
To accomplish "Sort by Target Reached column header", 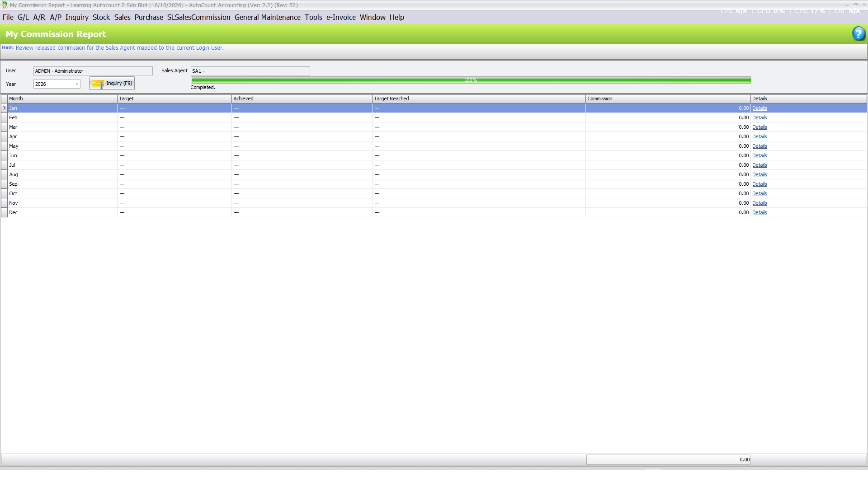I will (479, 99).
